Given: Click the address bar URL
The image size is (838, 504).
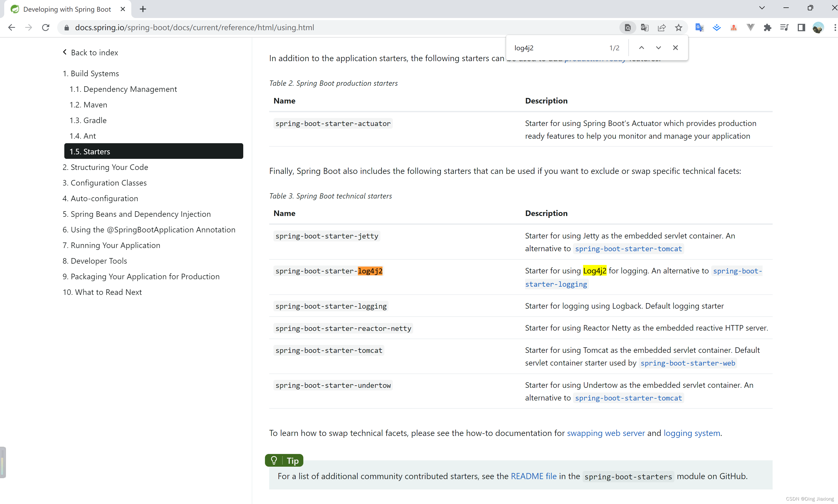Looking at the screenshot, I should pyautogui.click(x=194, y=28).
